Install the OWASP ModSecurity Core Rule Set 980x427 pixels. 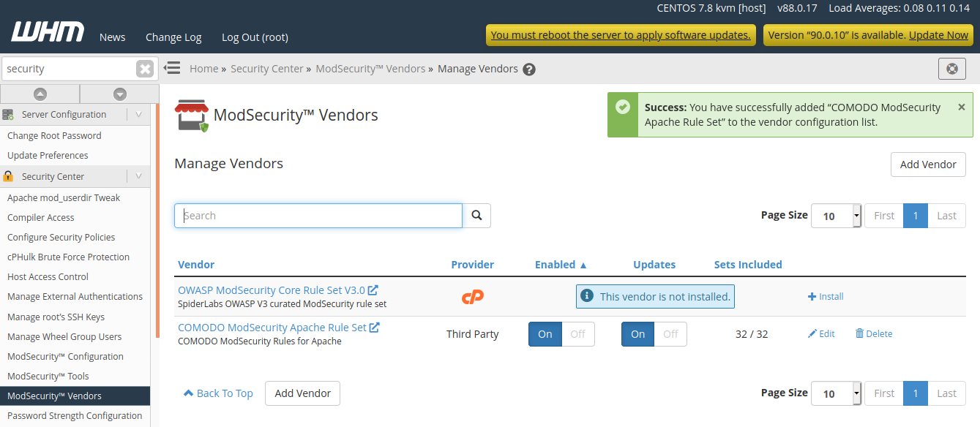pos(825,296)
